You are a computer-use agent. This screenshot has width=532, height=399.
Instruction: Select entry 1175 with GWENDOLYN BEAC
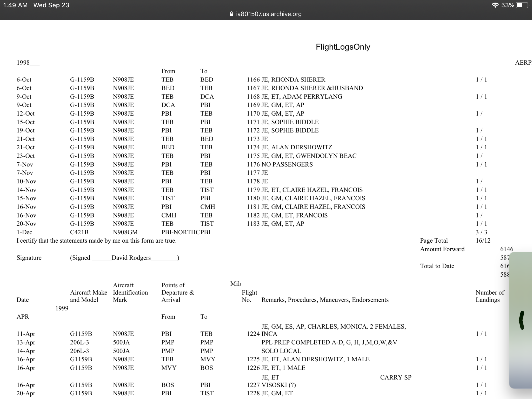tap(302, 156)
